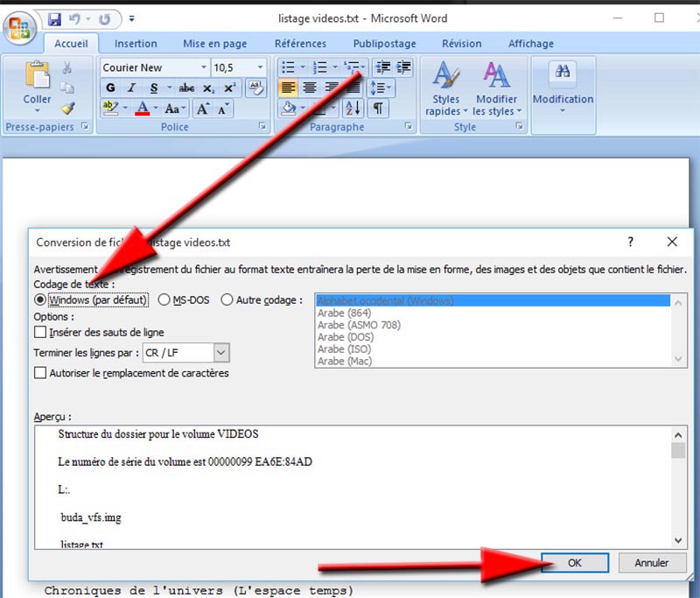Open the Modifier les styles menu

[x=496, y=88]
